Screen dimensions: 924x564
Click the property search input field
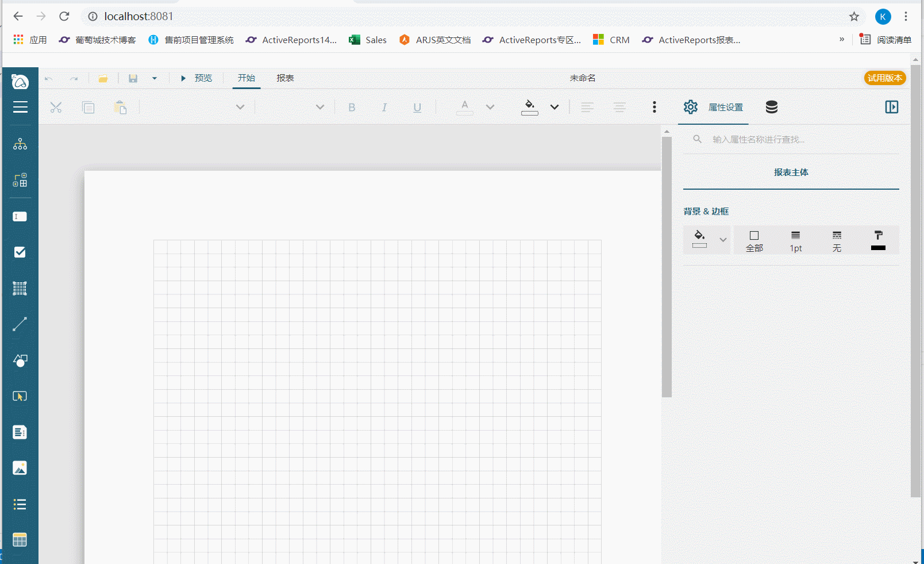[791, 139]
